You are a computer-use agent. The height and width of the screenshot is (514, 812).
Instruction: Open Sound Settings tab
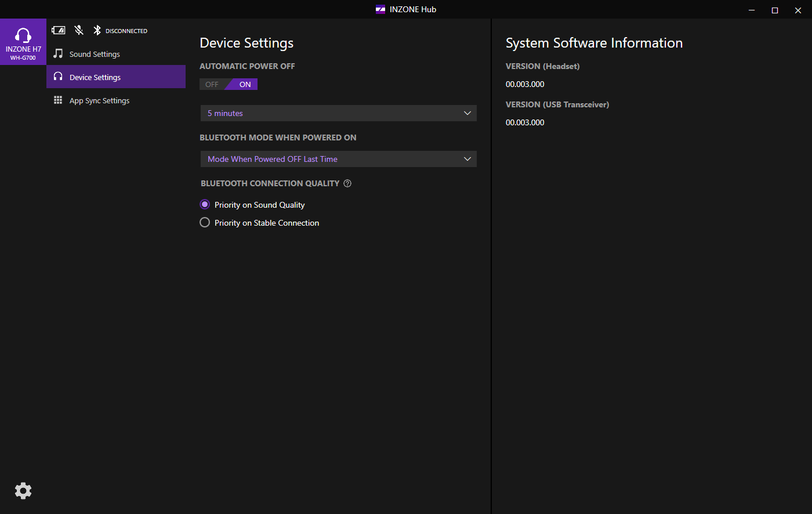point(116,54)
